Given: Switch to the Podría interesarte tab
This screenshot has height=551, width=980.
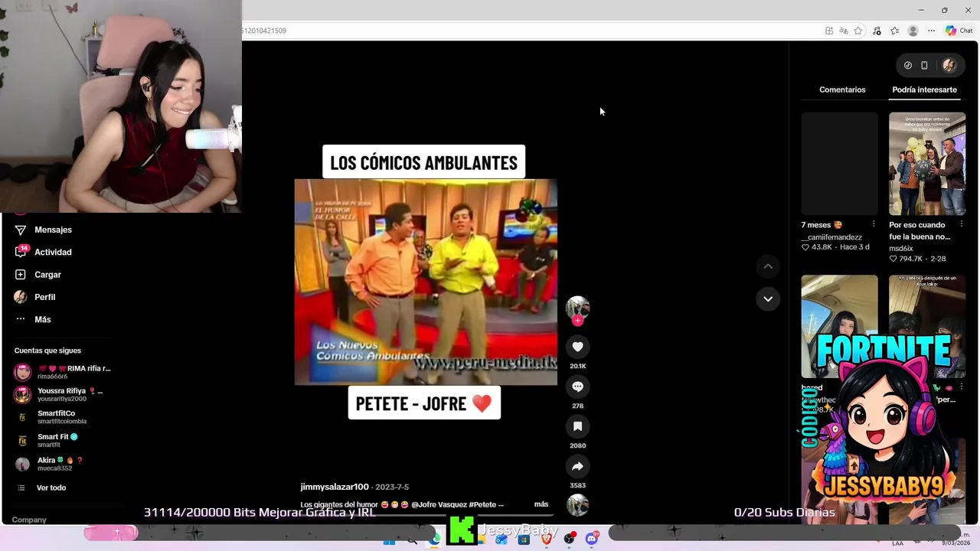Looking at the screenshot, I should (x=924, y=90).
